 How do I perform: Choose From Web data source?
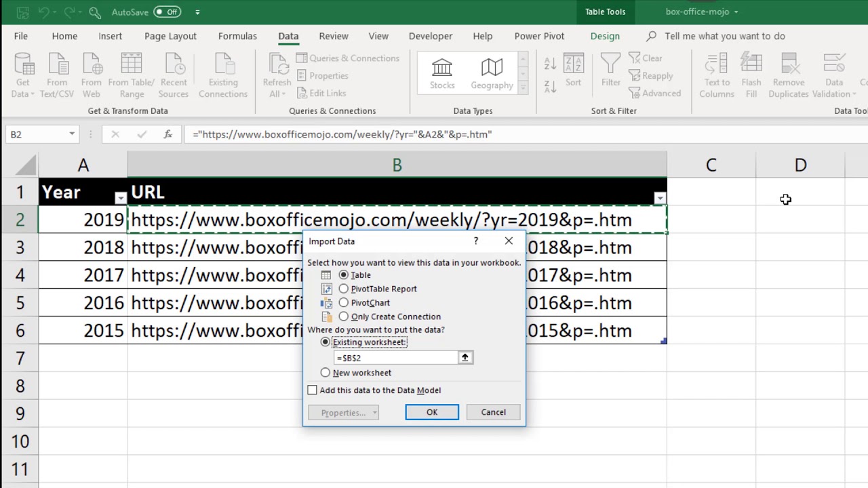tap(92, 75)
